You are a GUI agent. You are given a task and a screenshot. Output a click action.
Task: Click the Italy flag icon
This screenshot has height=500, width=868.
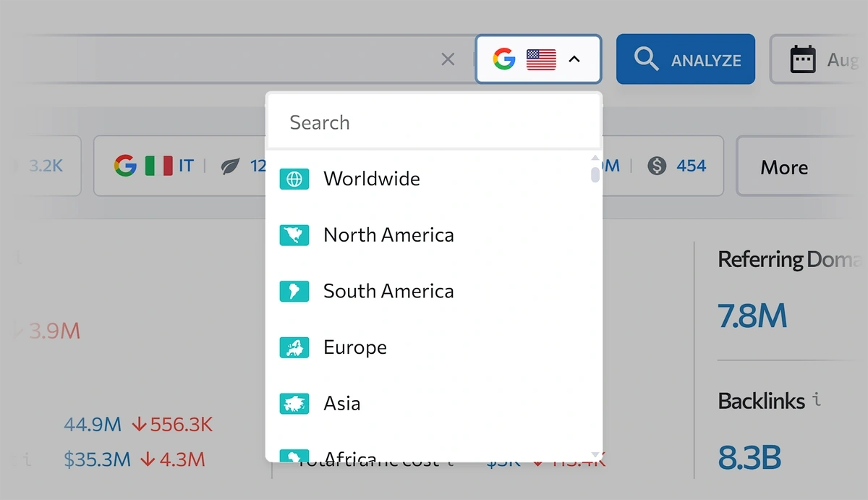[158, 166]
